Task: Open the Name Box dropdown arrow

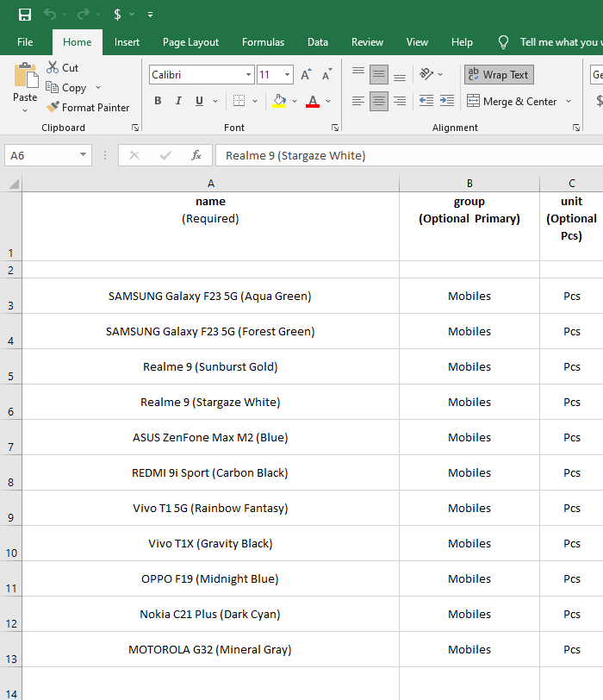Action: pos(83,155)
